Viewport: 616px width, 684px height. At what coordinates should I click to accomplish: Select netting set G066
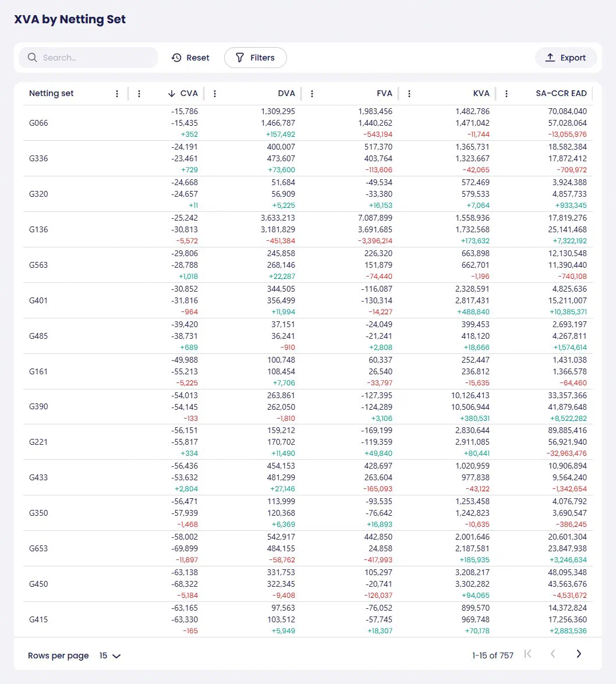point(38,123)
